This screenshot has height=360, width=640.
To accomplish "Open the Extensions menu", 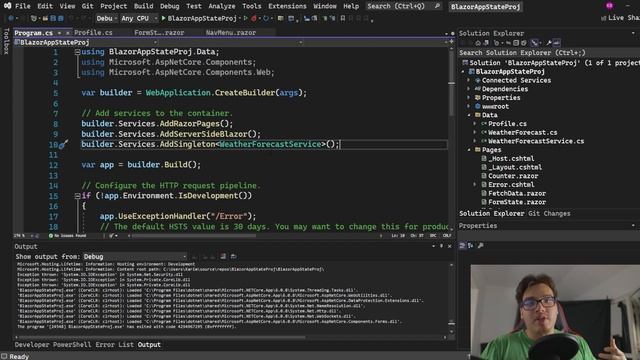I will pyautogui.click(x=287, y=6).
